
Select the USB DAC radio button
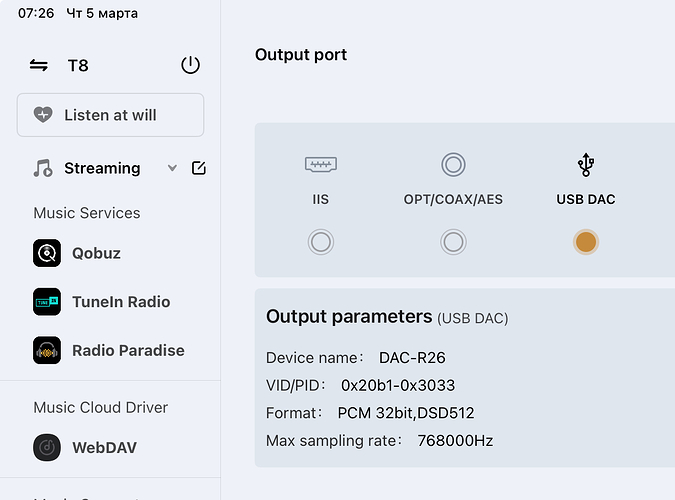[586, 242]
